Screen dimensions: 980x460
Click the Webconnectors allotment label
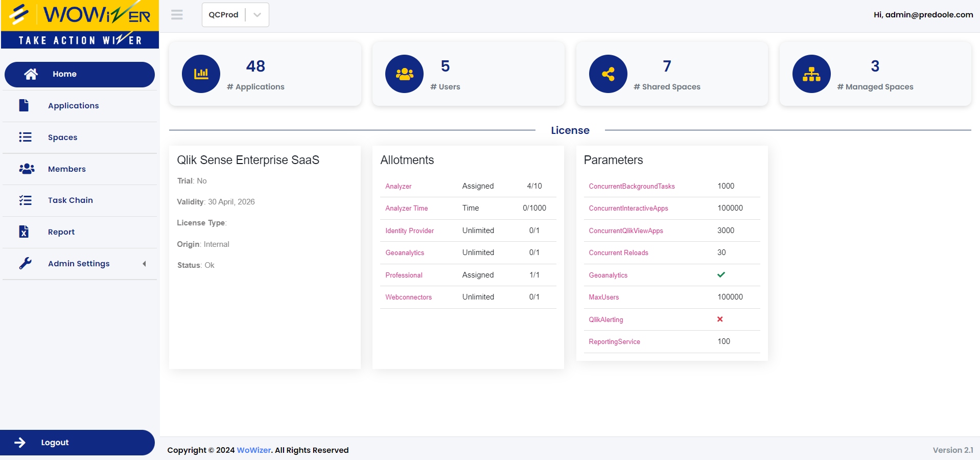[409, 297]
